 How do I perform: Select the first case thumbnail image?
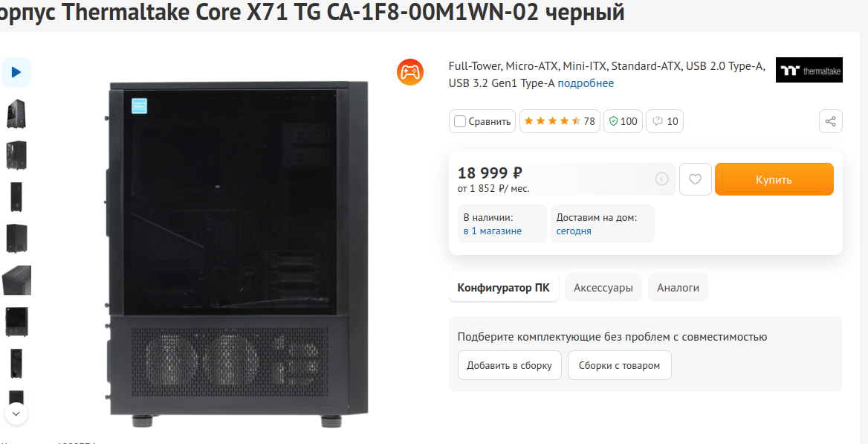pos(16,114)
